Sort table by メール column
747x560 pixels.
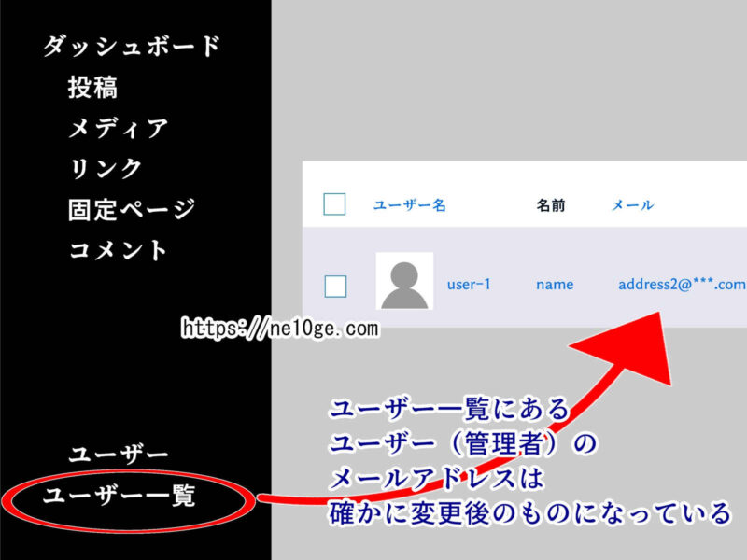click(x=632, y=205)
